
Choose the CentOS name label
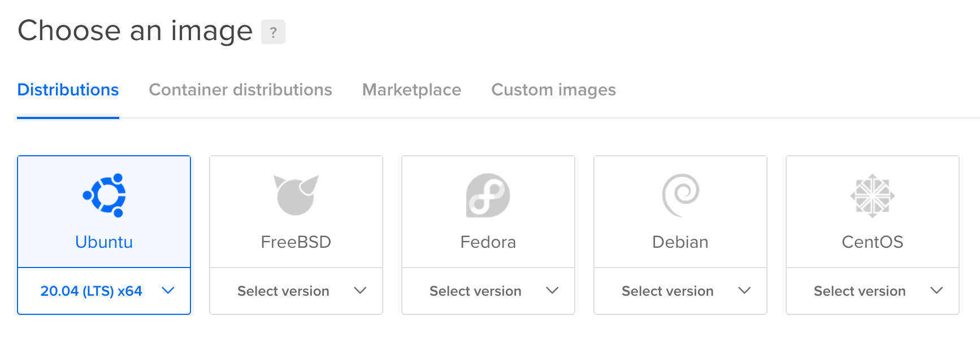pyautogui.click(x=873, y=242)
